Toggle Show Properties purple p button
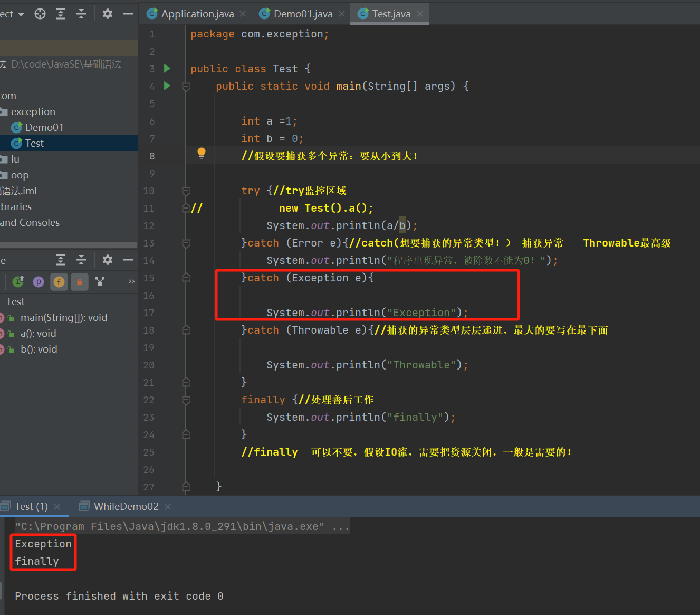This screenshot has height=615, width=700. 39,282
